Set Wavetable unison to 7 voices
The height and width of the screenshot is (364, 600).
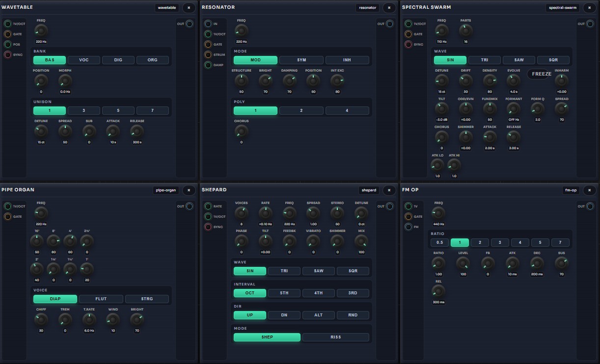tap(152, 110)
